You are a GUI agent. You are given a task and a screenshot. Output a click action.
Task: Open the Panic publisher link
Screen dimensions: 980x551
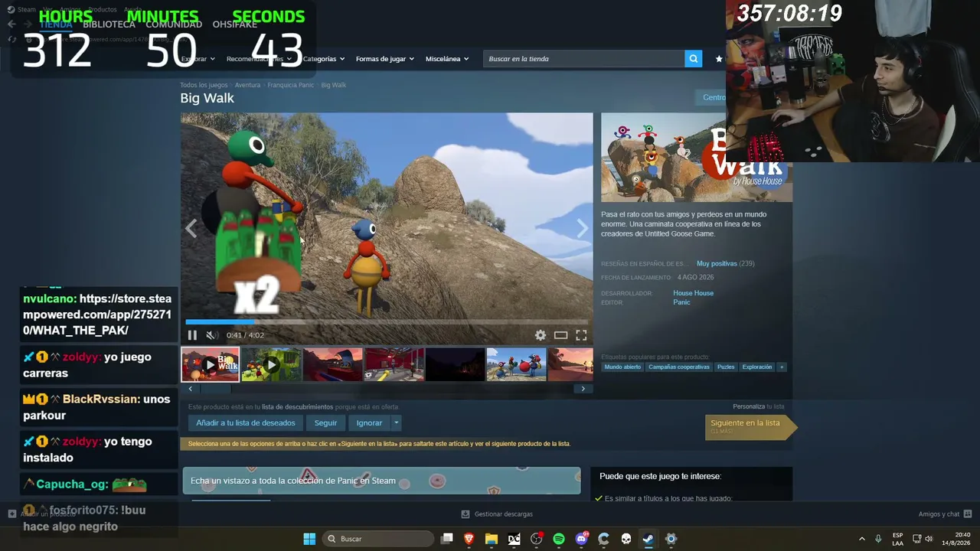click(x=681, y=302)
